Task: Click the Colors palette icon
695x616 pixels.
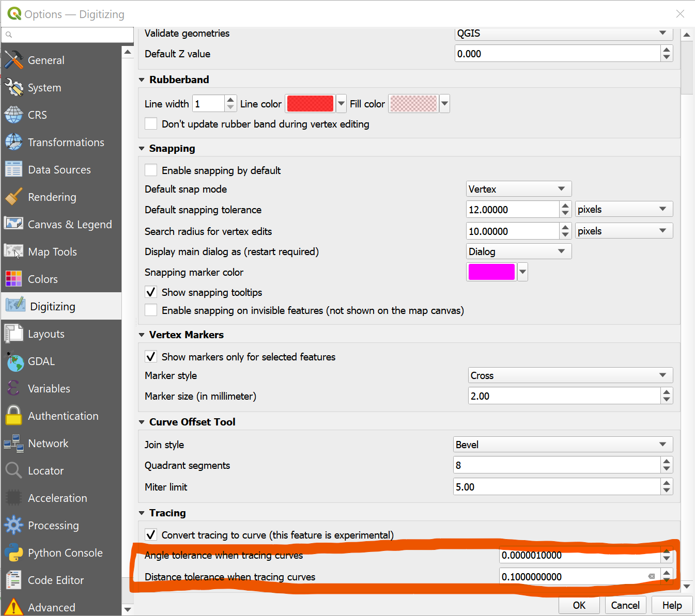Action: tap(14, 279)
